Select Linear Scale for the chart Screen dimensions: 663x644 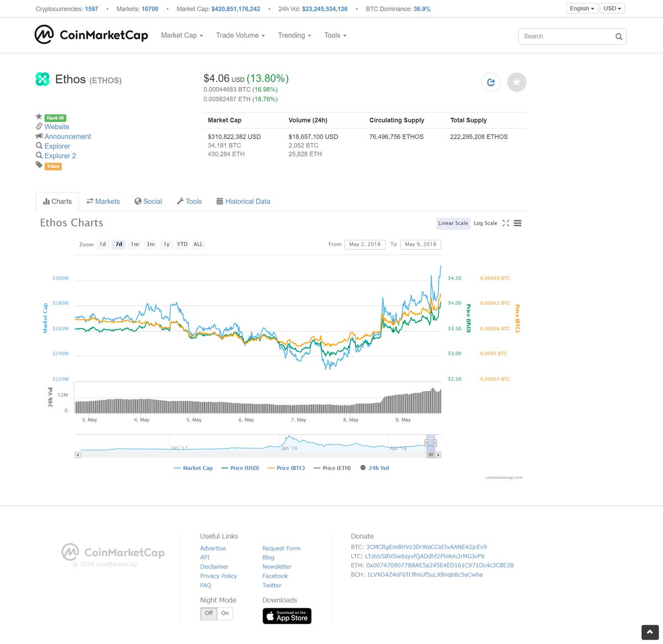[453, 223]
